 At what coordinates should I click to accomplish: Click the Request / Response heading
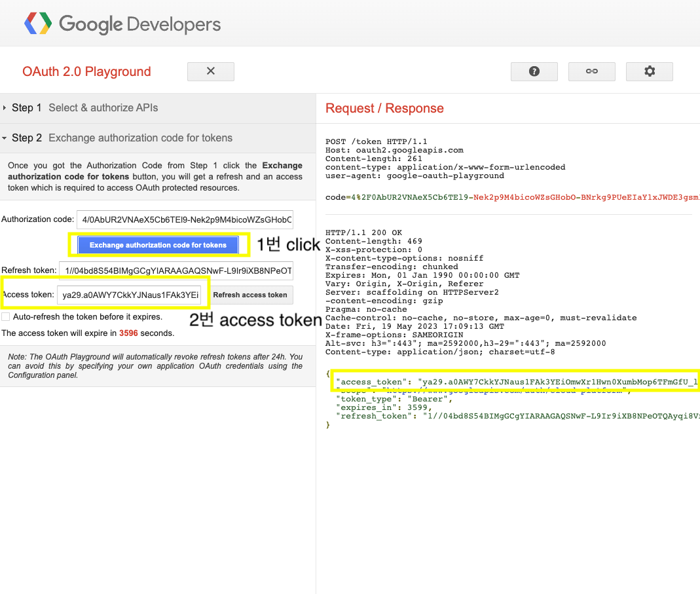click(x=384, y=109)
